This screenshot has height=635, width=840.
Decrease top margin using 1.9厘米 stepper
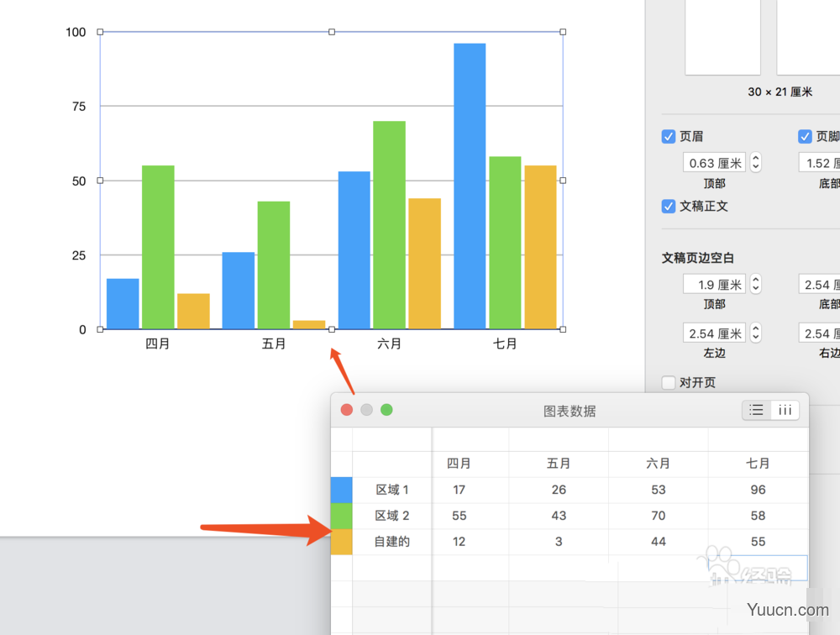[755, 287]
